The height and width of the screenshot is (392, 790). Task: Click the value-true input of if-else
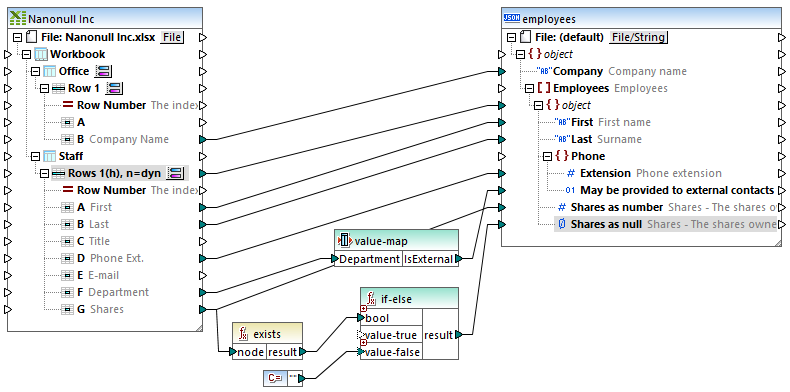tap(391, 335)
